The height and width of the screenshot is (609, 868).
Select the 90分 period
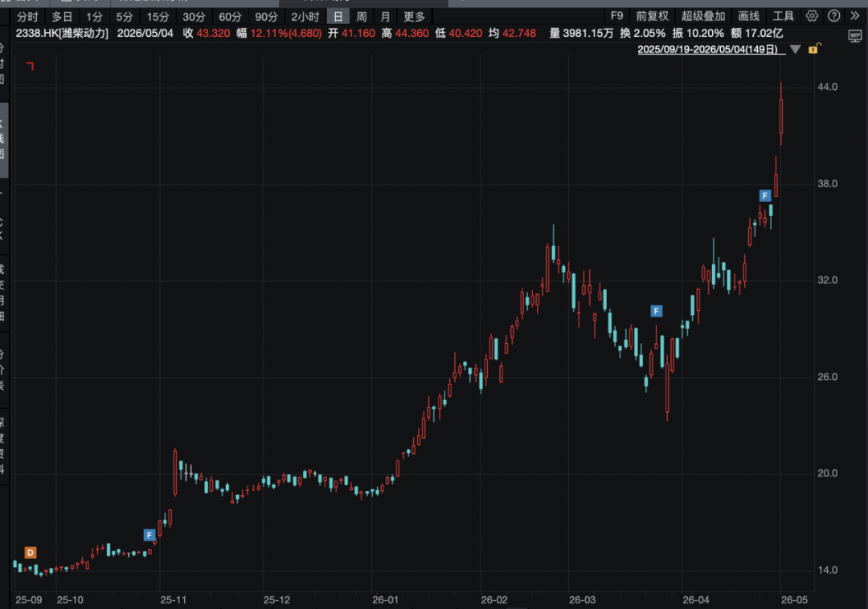(266, 17)
